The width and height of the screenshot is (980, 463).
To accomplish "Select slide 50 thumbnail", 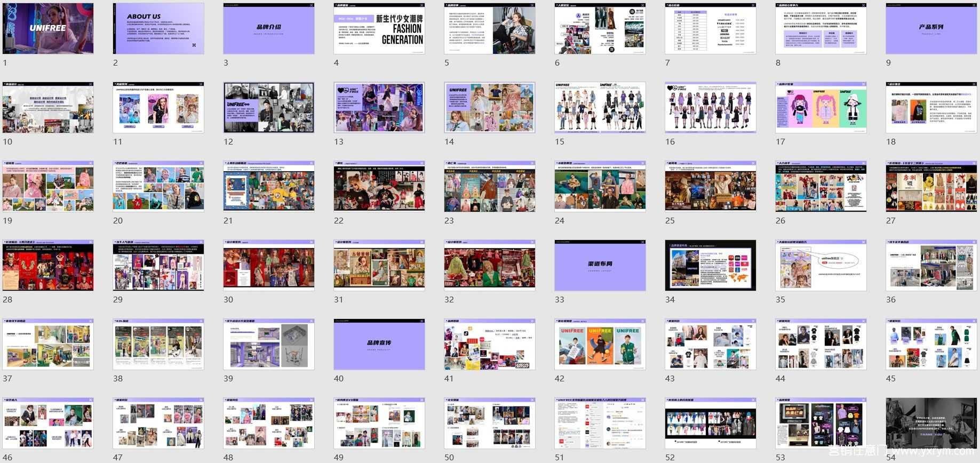I will pyautogui.click(x=490, y=423).
